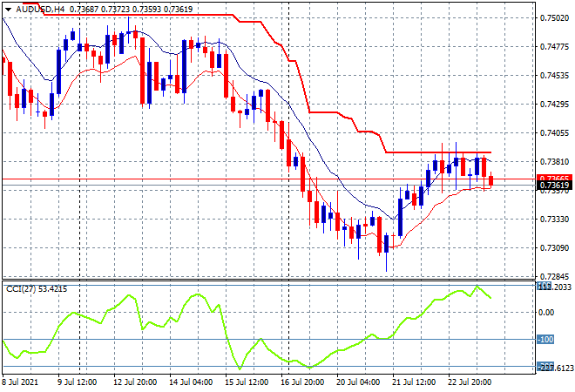
Task: Select the OHLC values 0.73687 0.73723 0.73593 0.73619
Action: click(x=132, y=10)
